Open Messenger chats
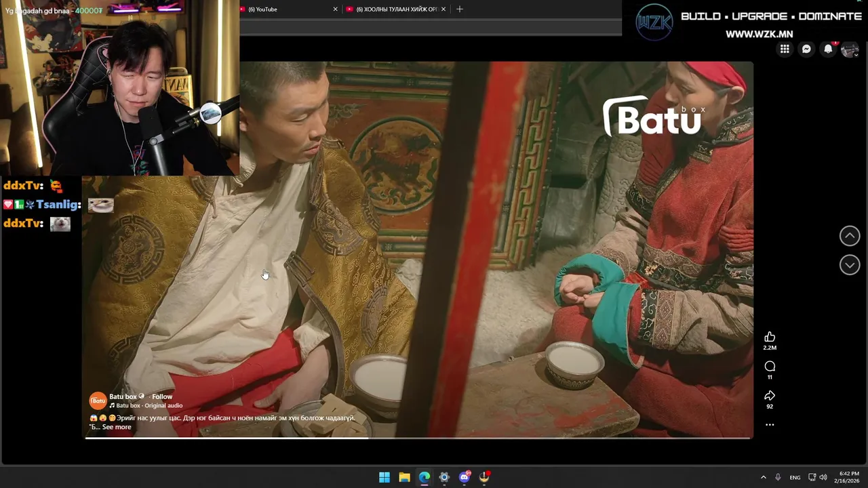The image size is (868, 488). [806, 49]
